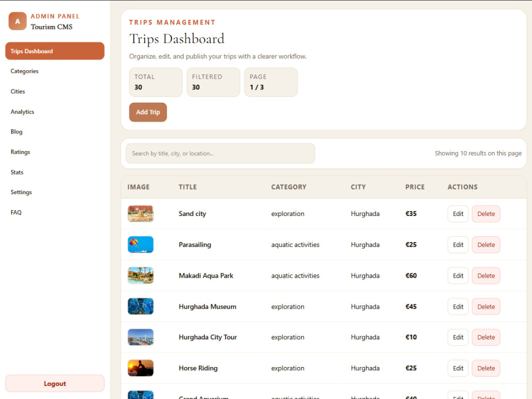Click the Showing 10 results text
532x399 pixels.
point(478,153)
